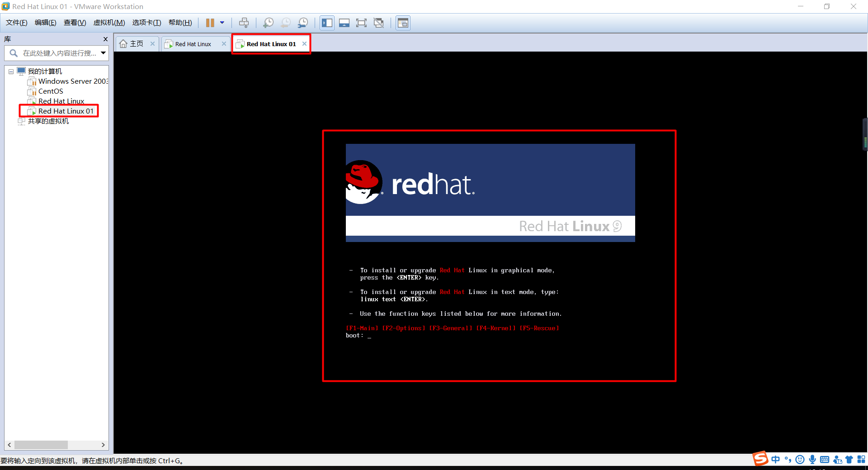Close the Red Hat Linux 01 tab
Viewport: 868px width, 470px height.
click(304, 44)
